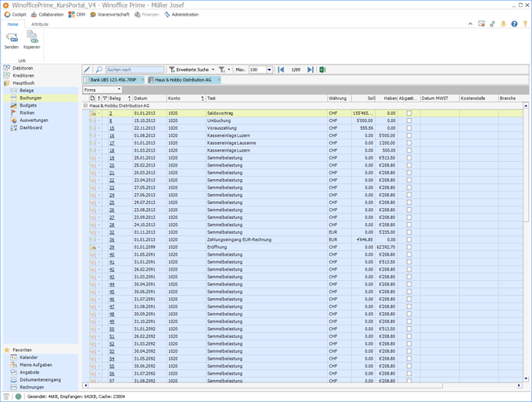The width and height of the screenshot is (532, 402).
Task: Toggle Abgestimmt checkbox for Kasseneinlage Lausanne row
Action: pyautogui.click(x=409, y=143)
